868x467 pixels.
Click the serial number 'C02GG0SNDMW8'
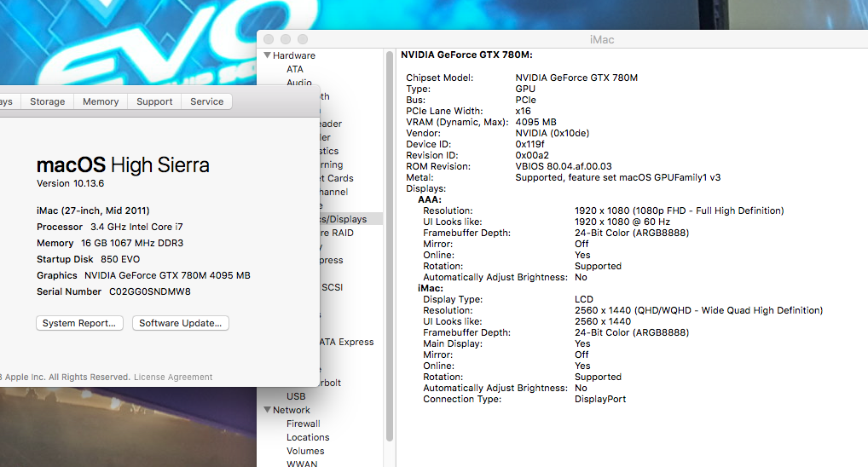150,291
